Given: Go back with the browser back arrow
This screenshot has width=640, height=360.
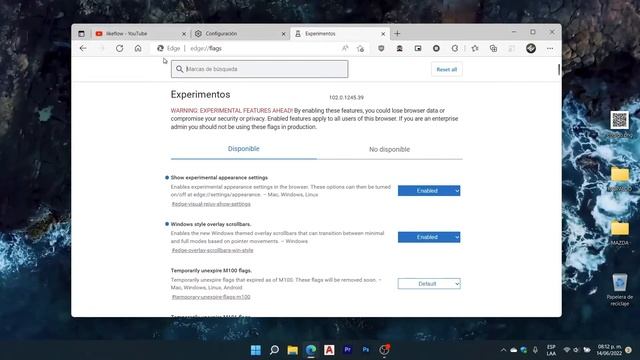Looking at the screenshot, I should click(x=83, y=48).
